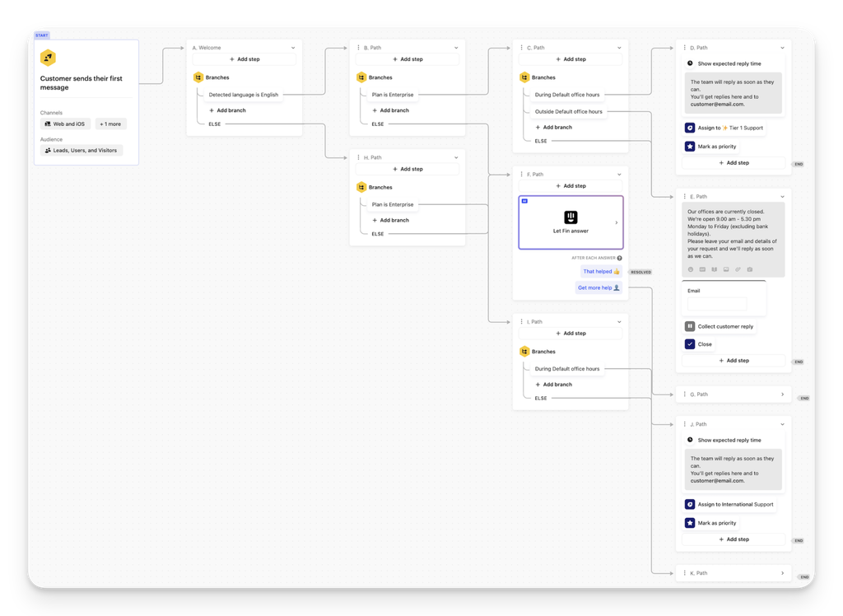This screenshot has height=616, width=843.
Task: Click clock icon beside Show expected reply time in D. Path
Action: pos(690,63)
